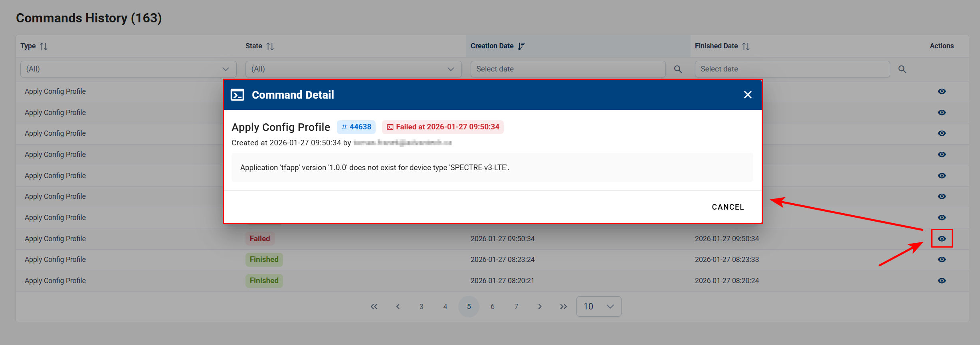The height and width of the screenshot is (345, 980).
Task: Go to page 3 in pagination
Action: point(421,306)
